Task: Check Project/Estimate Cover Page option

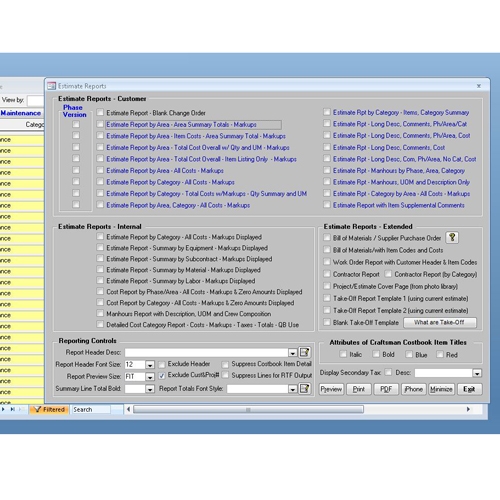Action: coord(327,286)
